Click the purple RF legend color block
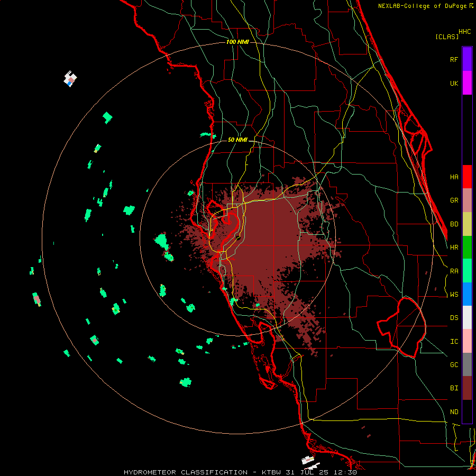This screenshot has height=476, width=476. click(467, 59)
